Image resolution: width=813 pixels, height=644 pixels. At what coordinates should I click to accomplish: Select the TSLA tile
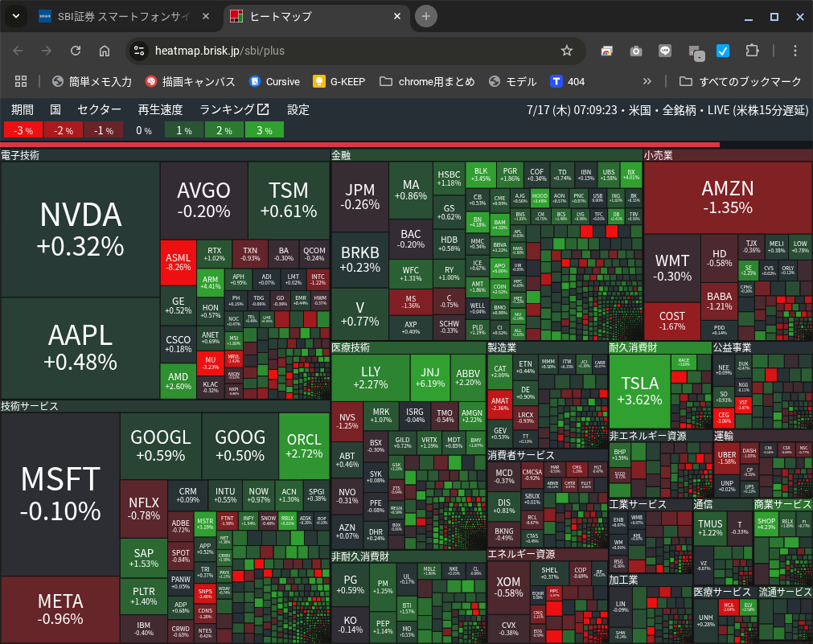(x=640, y=391)
